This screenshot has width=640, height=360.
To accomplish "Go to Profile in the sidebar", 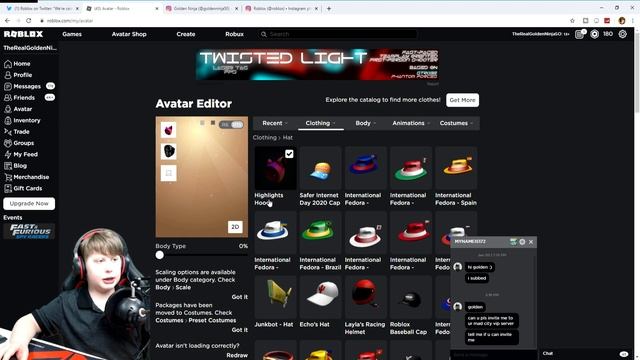I will tap(18, 75).
